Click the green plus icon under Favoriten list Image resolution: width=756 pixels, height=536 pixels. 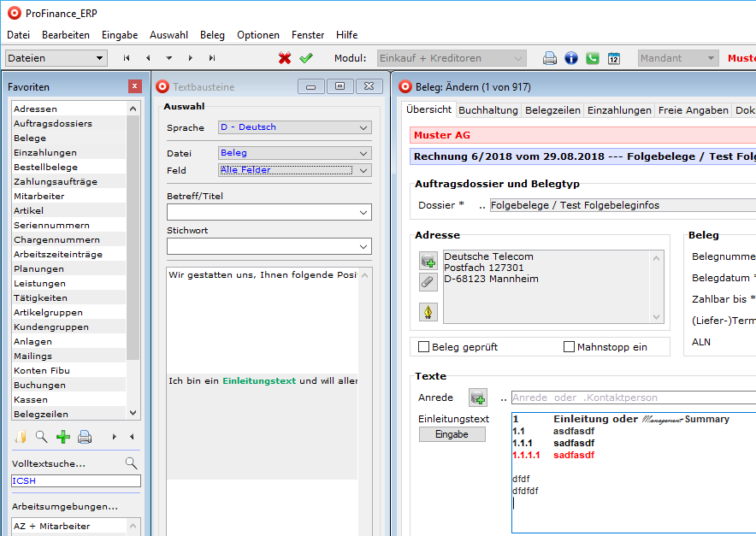click(x=62, y=437)
